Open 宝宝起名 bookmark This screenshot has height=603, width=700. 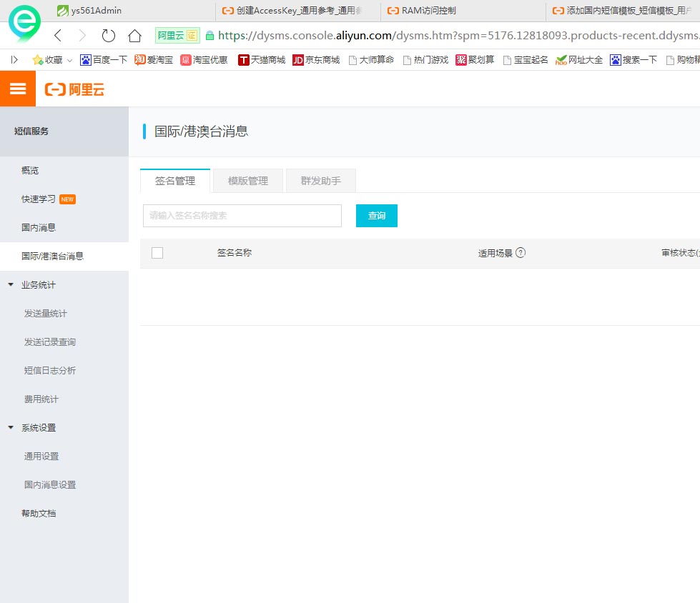pyautogui.click(x=526, y=60)
